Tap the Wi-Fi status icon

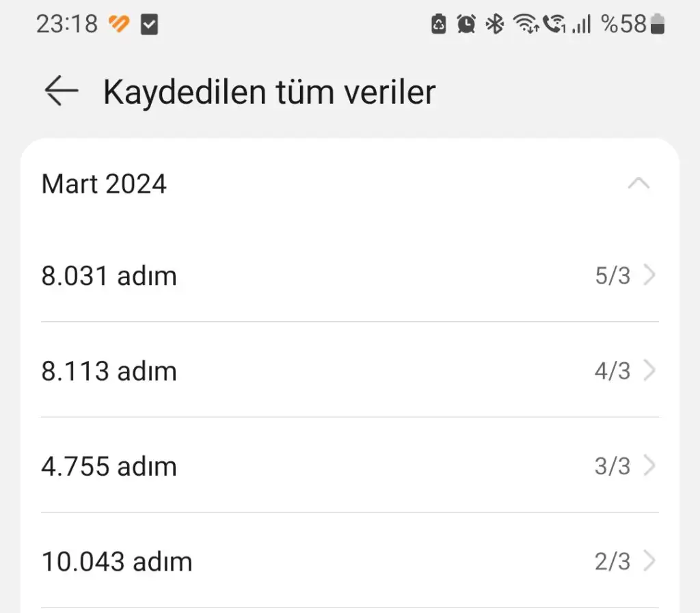tap(526, 25)
